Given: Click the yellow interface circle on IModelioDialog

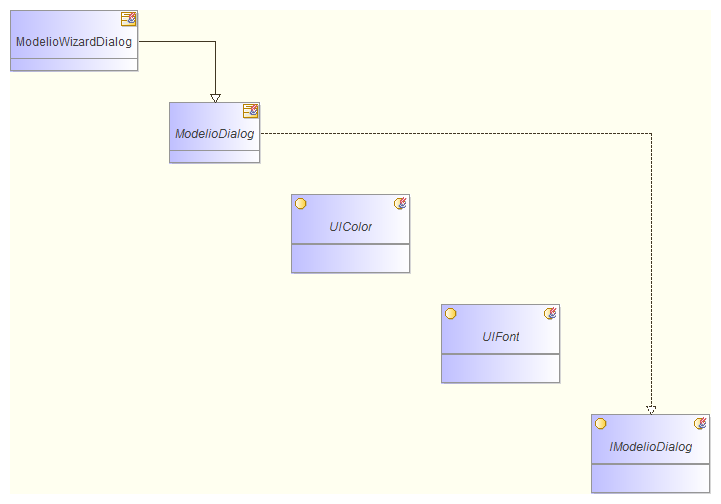Looking at the screenshot, I should pos(600,423).
